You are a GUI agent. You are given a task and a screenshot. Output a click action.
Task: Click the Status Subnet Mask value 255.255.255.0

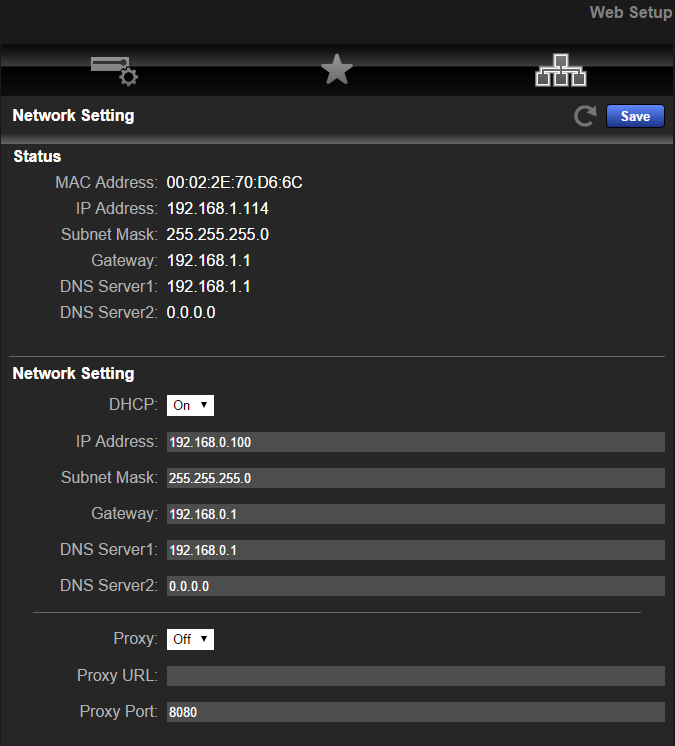217,234
